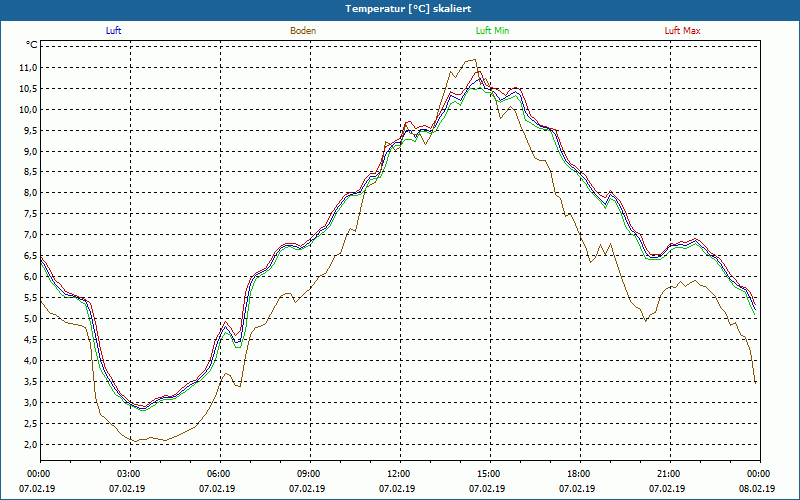800x500 pixels.
Task: Click the 09:00 time axis label
Action: tap(309, 474)
